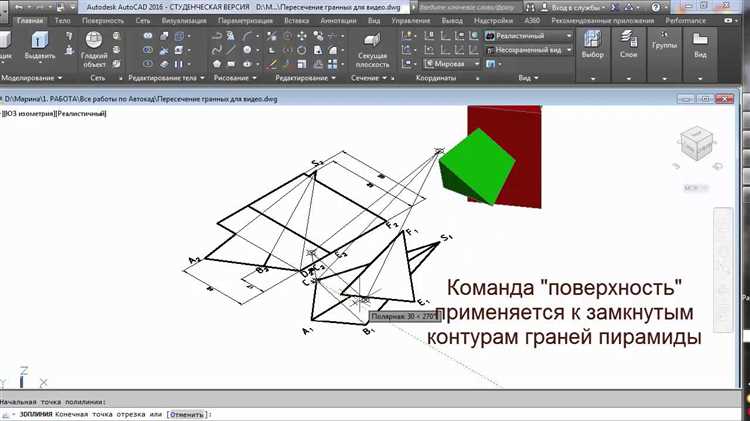Open the Вид view panel button at right

click(x=700, y=54)
